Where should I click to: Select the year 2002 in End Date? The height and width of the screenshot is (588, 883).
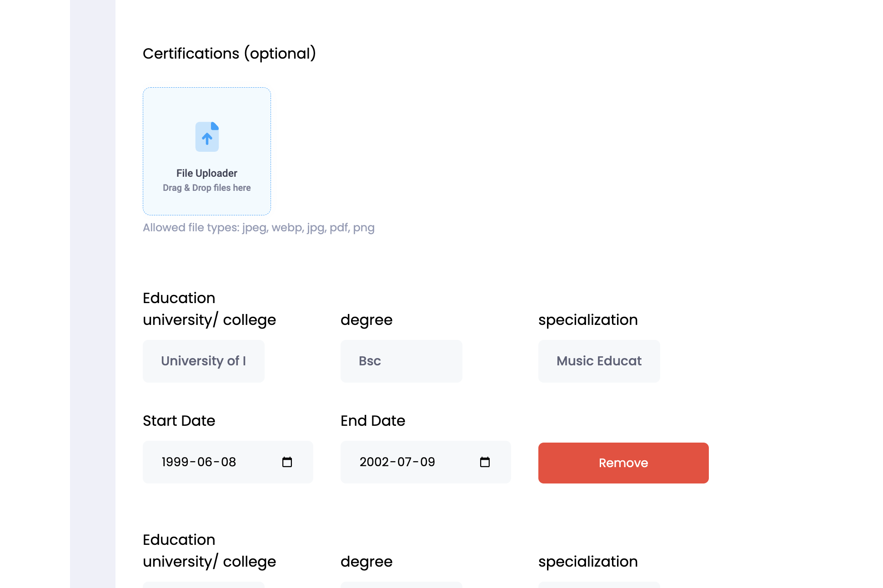(374, 462)
